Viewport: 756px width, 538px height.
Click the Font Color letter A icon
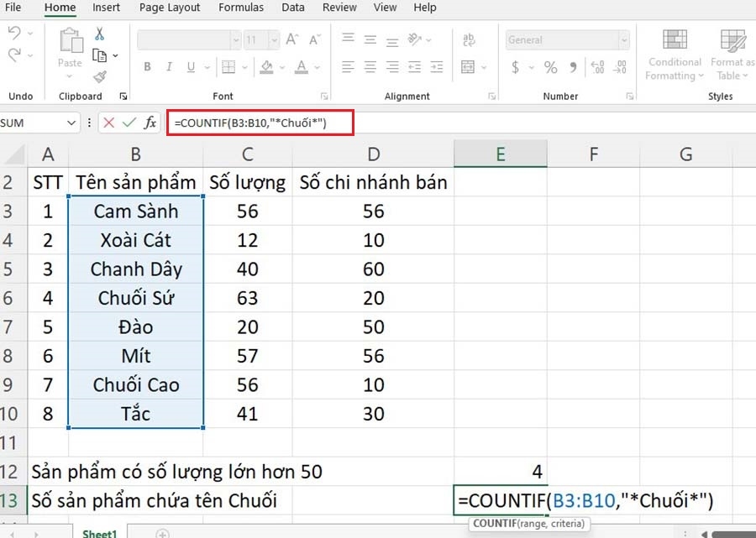coord(302,67)
